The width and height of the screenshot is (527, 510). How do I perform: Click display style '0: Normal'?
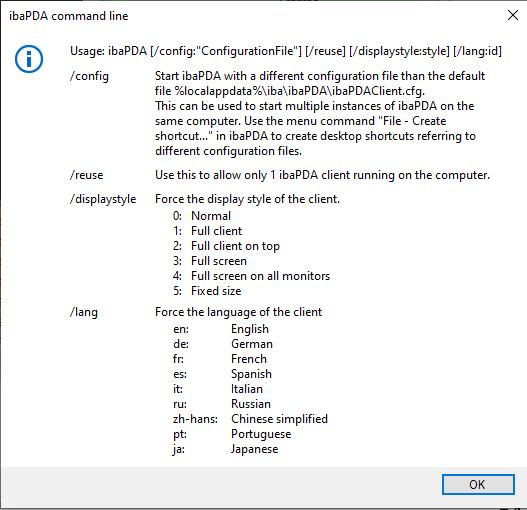pos(202,216)
